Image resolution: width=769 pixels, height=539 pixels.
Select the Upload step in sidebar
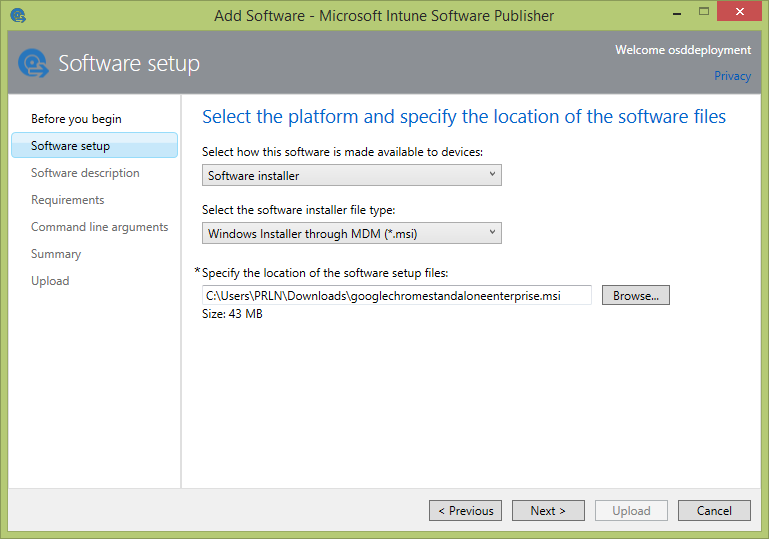click(x=50, y=281)
